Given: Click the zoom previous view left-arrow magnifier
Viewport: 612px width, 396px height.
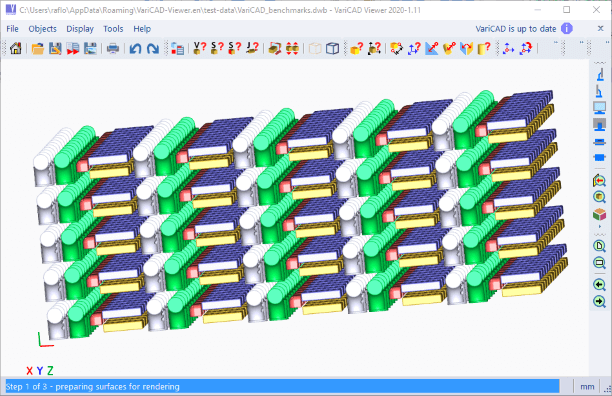Looking at the screenshot, I should (x=599, y=285).
